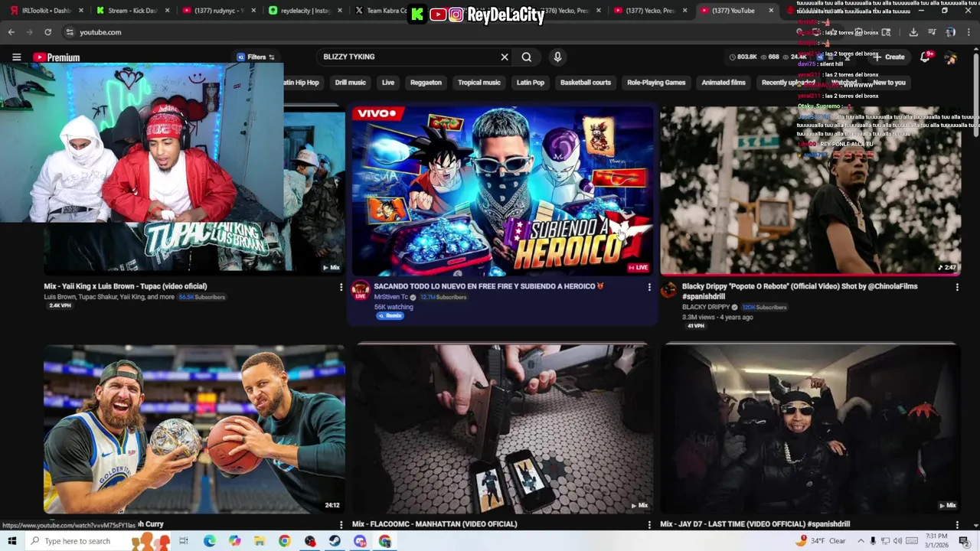The image size is (980, 551).
Task: Select the Tropical music chip
Action: click(479, 83)
